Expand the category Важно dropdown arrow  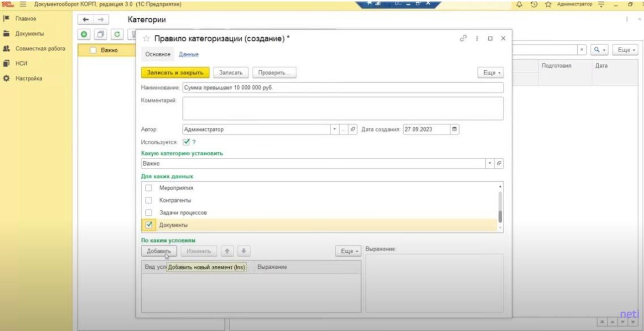coord(490,163)
